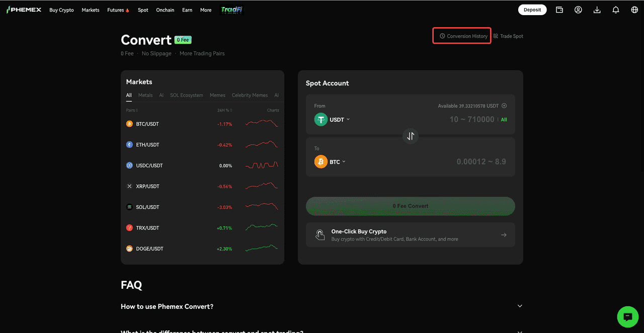Go to Trade Spot

click(508, 36)
